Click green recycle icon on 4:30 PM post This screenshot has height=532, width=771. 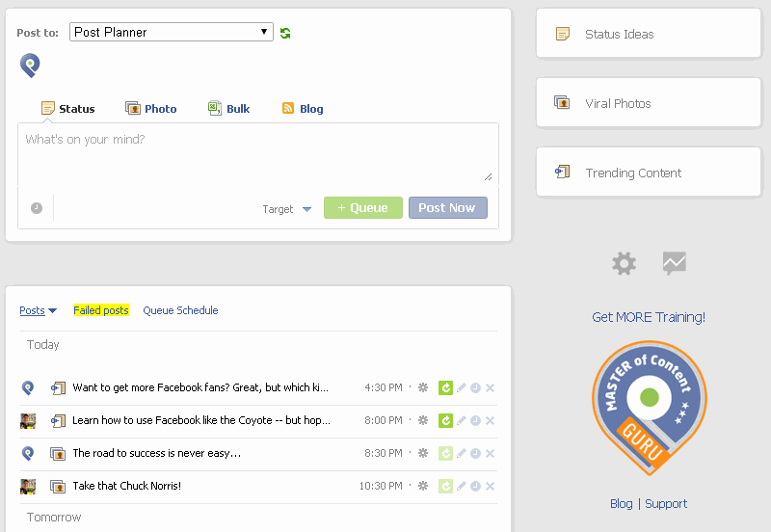(445, 387)
